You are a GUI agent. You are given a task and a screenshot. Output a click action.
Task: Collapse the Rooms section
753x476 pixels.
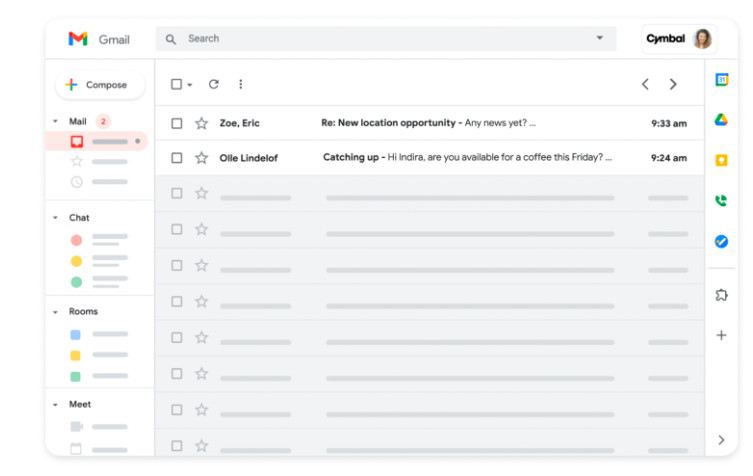click(x=55, y=312)
